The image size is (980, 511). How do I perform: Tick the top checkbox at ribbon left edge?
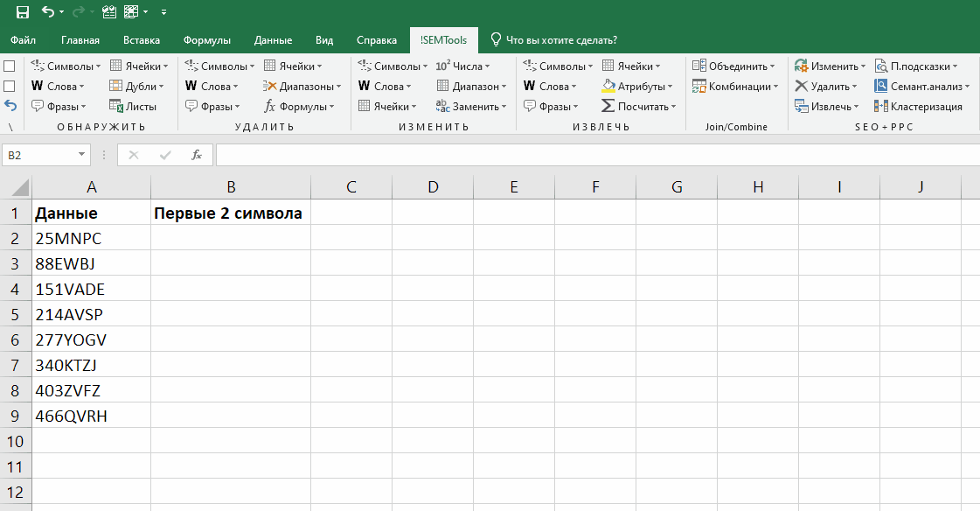point(10,66)
